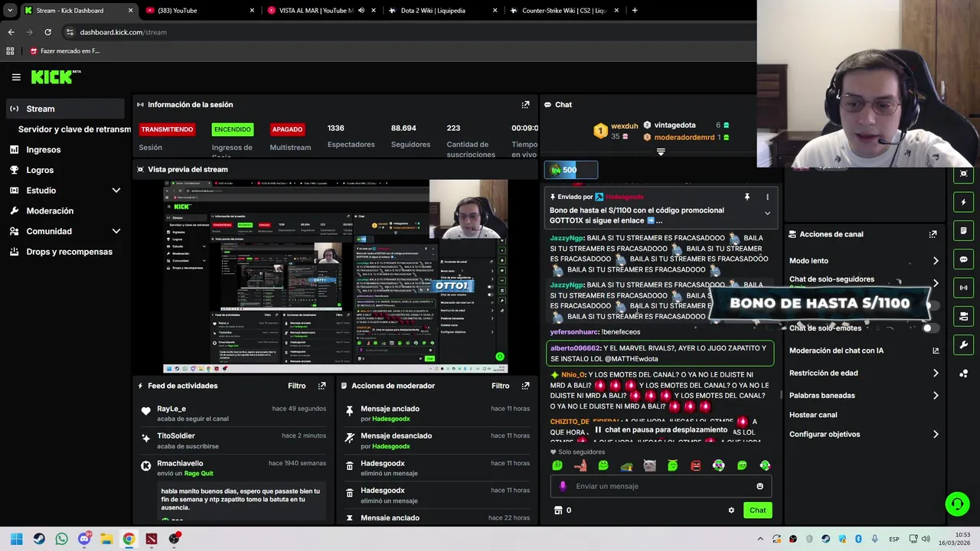This screenshot has height=551, width=980.
Task: Unpin the pinned chat message
Action: 746,197
